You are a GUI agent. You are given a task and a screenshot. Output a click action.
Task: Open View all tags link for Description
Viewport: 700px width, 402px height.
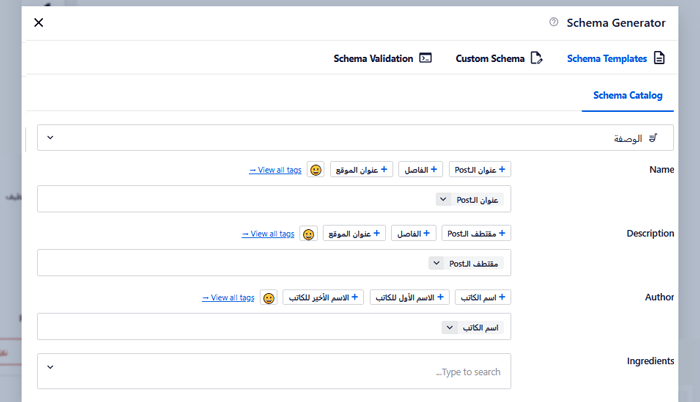(x=268, y=234)
